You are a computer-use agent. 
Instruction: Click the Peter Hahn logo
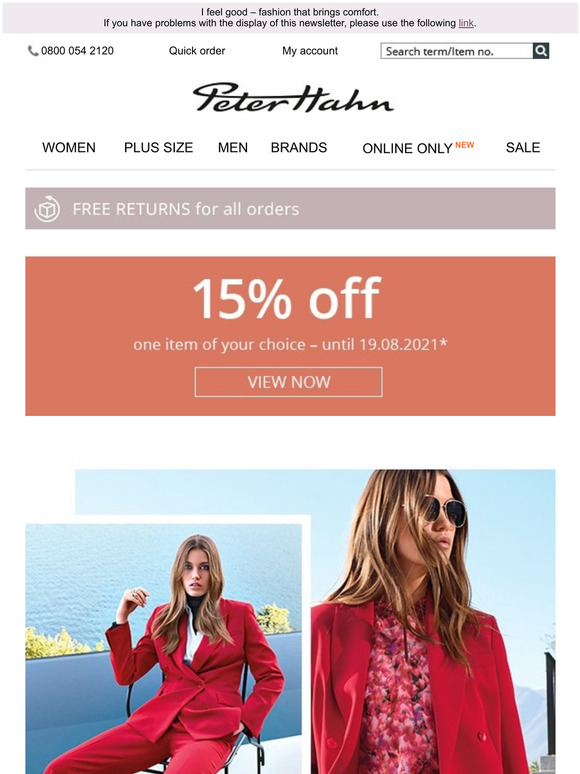(x=293, y=98)
